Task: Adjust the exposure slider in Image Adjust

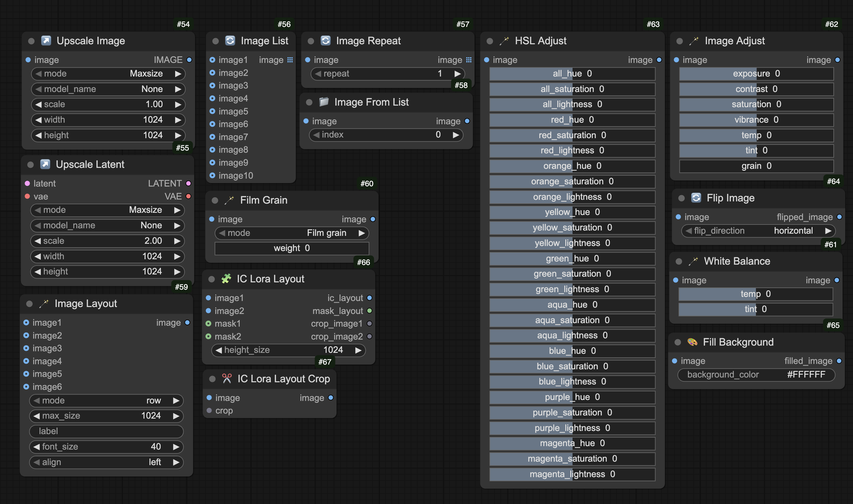Action: [756, 74]
